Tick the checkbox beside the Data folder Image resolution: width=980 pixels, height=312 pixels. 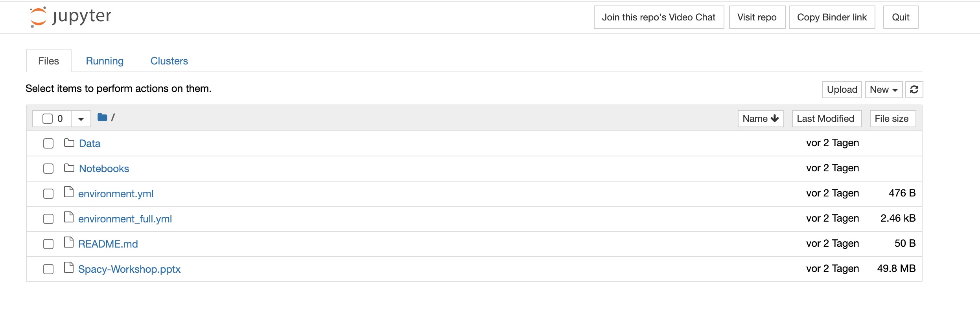point(48,143)
